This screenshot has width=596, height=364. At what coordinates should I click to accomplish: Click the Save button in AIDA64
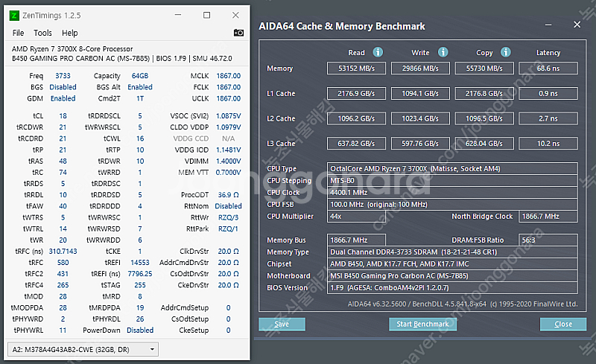(x=282, y=324)
